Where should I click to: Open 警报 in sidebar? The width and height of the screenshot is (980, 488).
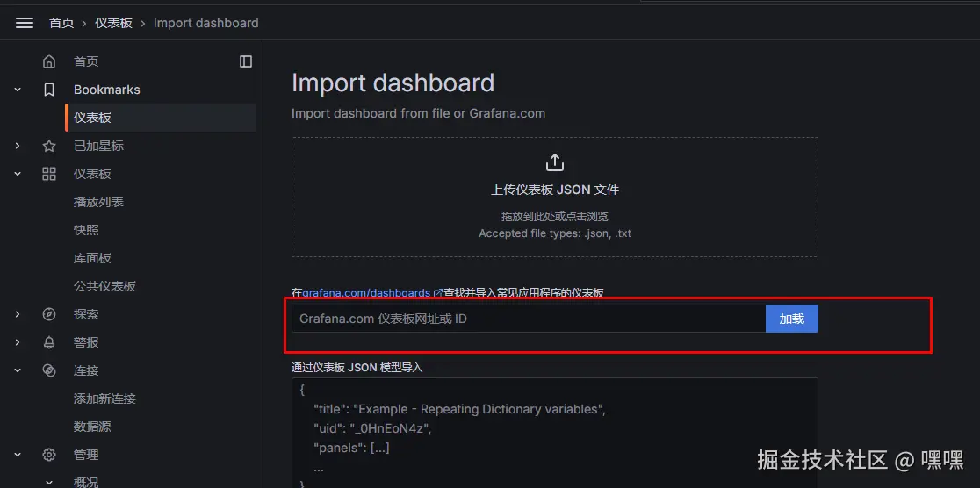coord(86,342)
